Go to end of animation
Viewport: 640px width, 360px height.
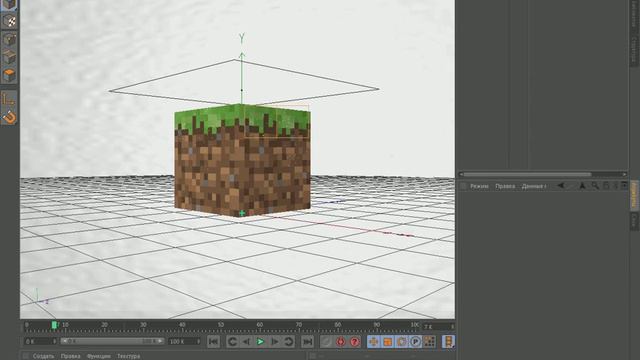coord(307,342)
